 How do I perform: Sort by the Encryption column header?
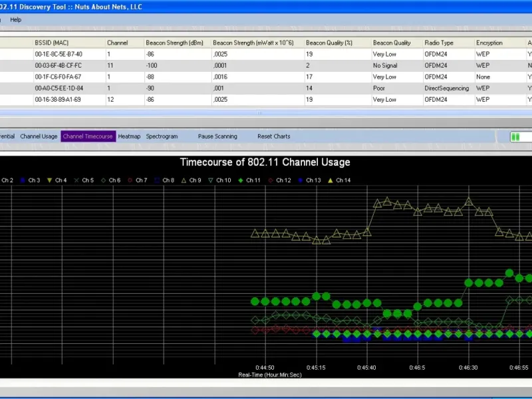489,43
